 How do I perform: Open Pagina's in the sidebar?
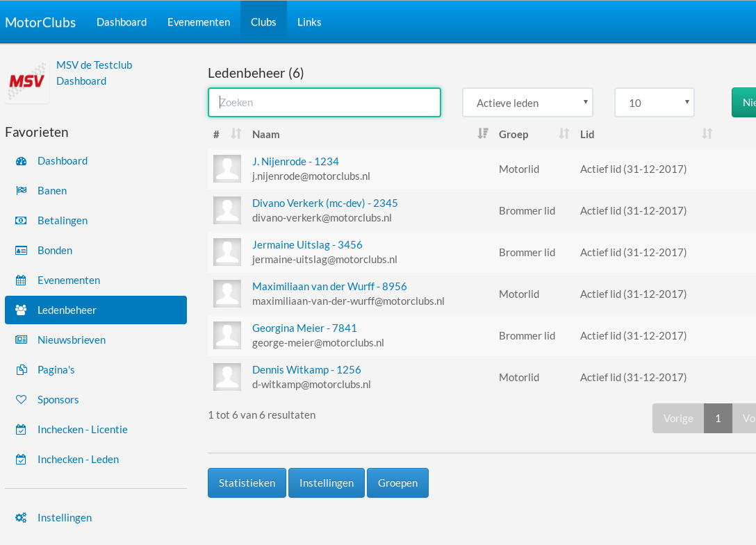56,370
